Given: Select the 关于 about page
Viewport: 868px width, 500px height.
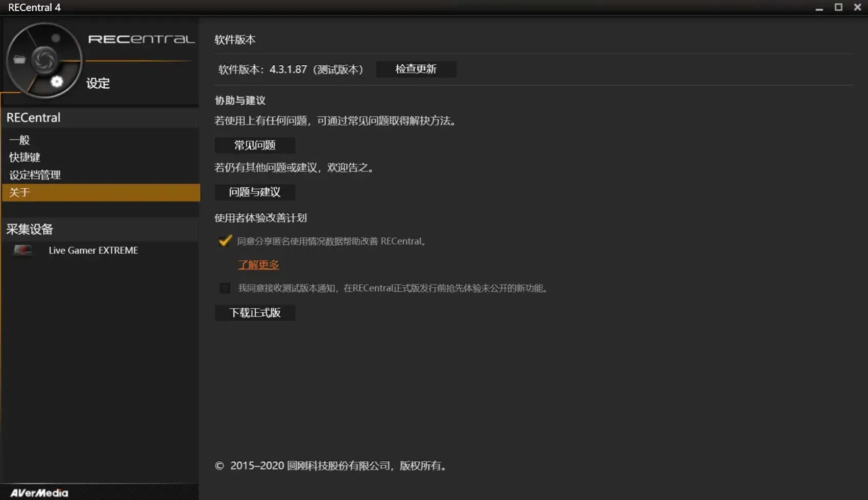Looking at the screenshot, I should [x=101, y=192].
